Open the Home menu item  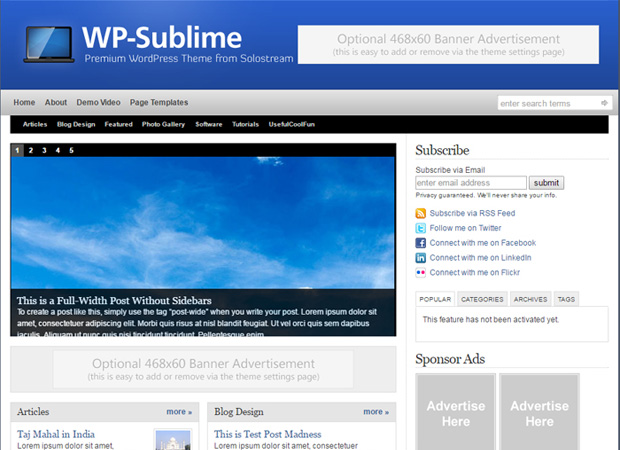point(24,102)
